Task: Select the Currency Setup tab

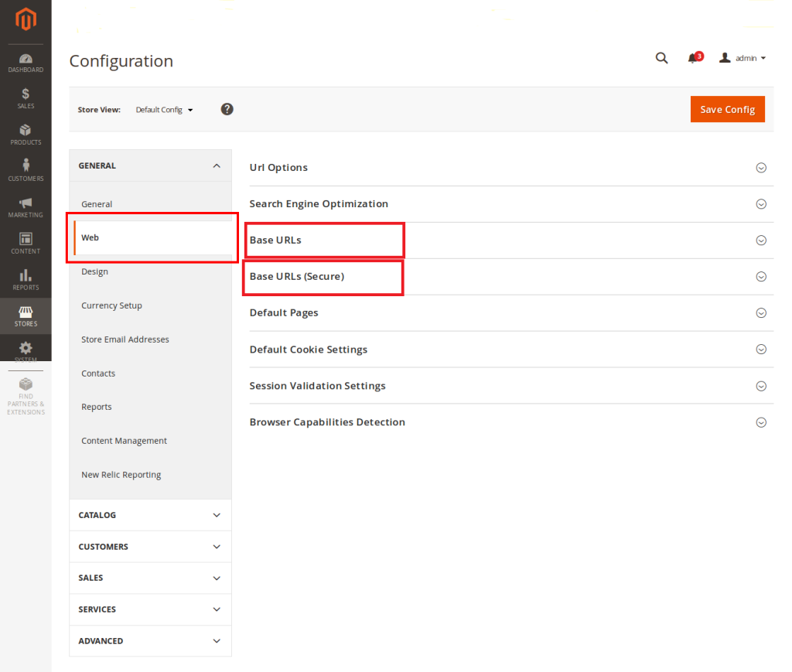Action: pyautogui.click(x=111, y=305)
